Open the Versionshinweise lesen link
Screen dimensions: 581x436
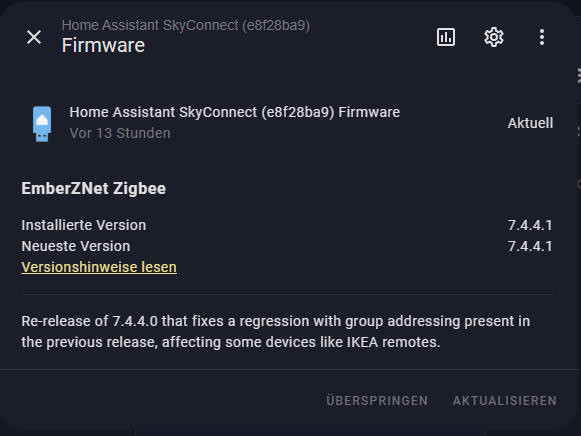99,267
